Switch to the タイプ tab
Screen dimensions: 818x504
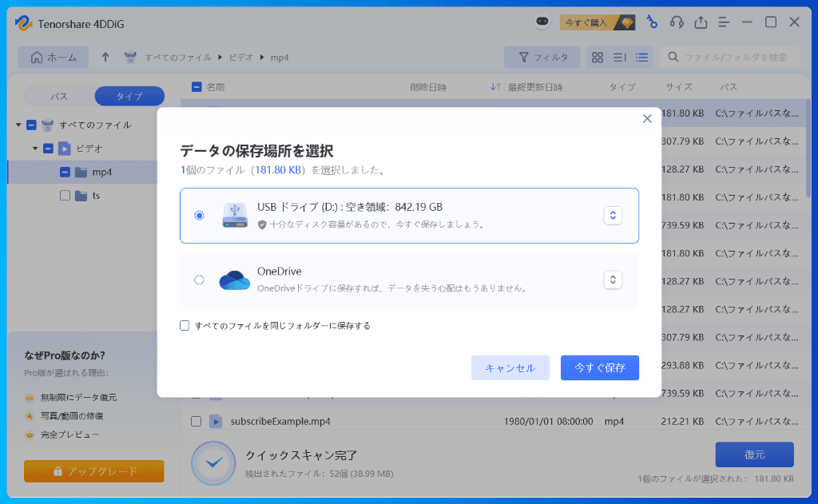coord(129,97)
